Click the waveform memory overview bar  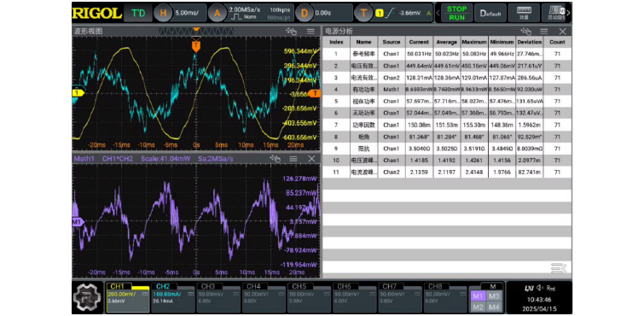point(196,32)
